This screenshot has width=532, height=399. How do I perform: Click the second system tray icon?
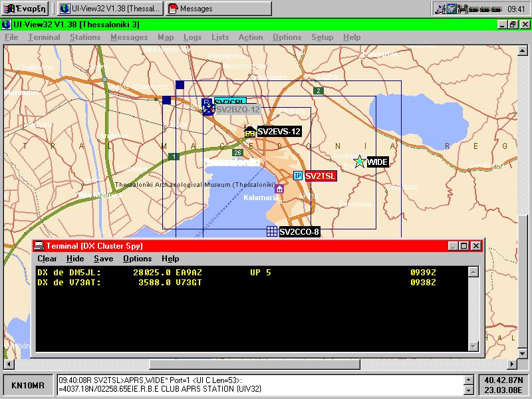452,9
